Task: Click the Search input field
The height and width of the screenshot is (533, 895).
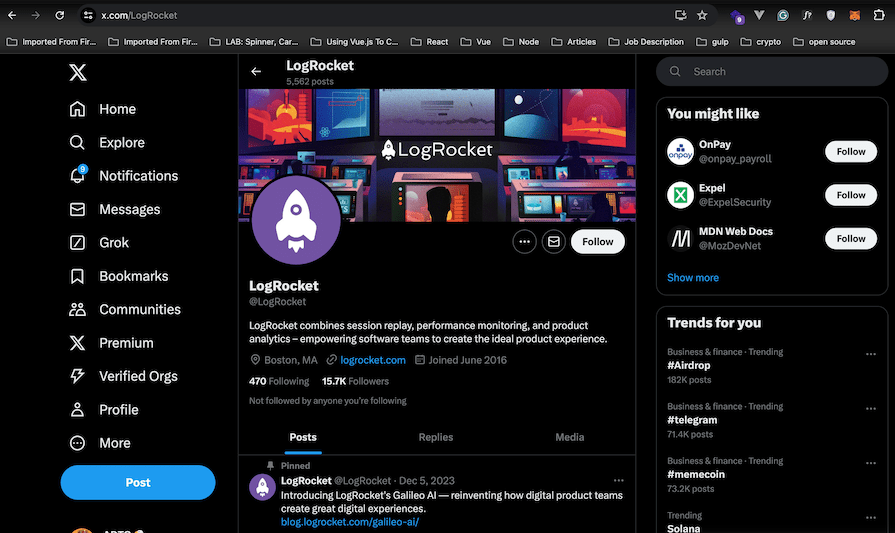Action: pos(770,71)
